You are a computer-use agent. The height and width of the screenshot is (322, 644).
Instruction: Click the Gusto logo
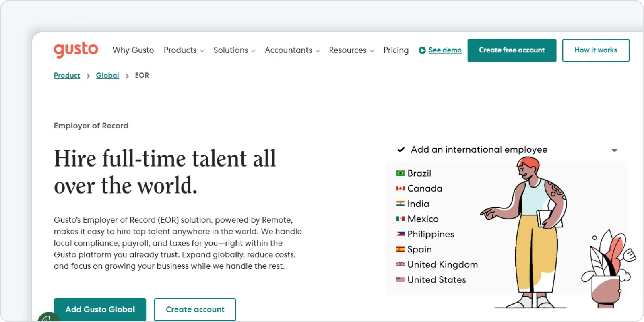tap(76, 50)
